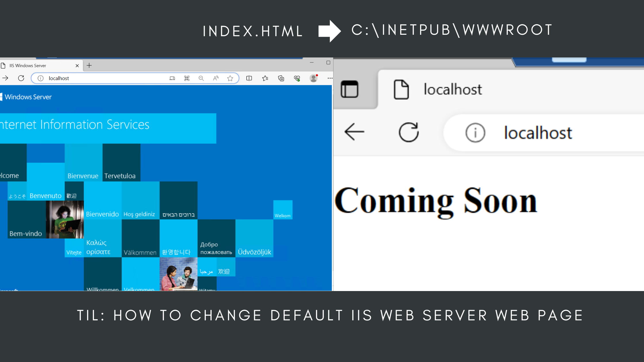
Task: Click the IIS Windows Server browser tab
Action: [38, 66]
